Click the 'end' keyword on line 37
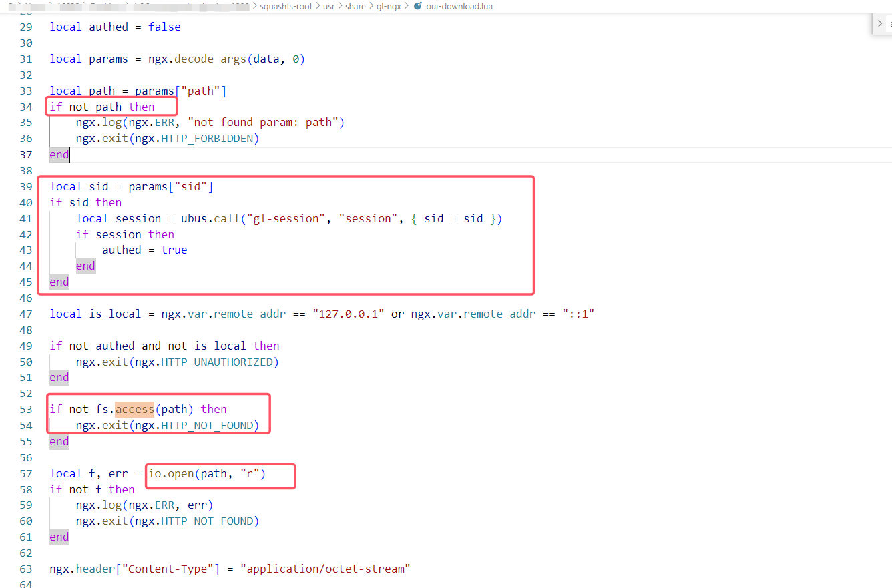The width and height of the screenshot is (892, 588). pyautogui.click(x=59, y=154)
